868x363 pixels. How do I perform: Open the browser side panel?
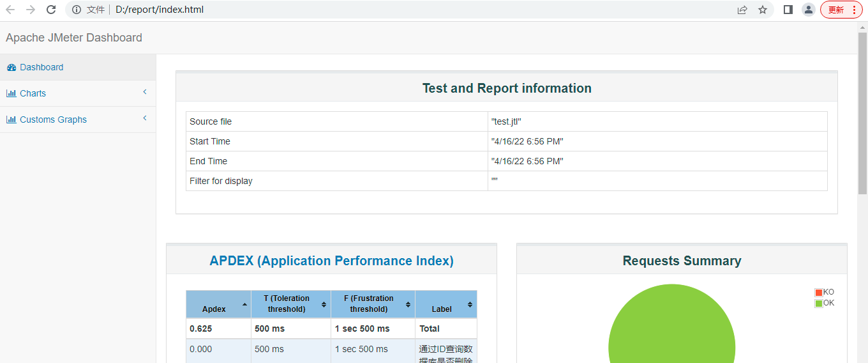(788, 10)
